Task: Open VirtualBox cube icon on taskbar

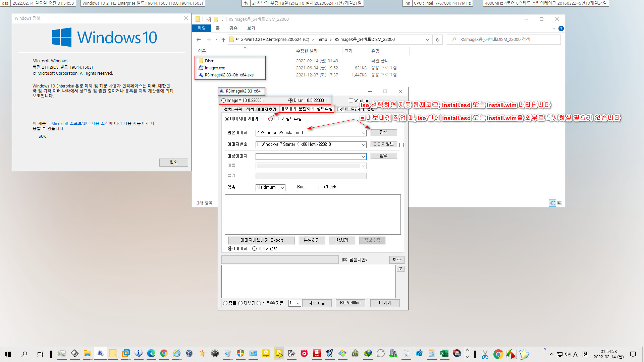Action: point(189,354)
